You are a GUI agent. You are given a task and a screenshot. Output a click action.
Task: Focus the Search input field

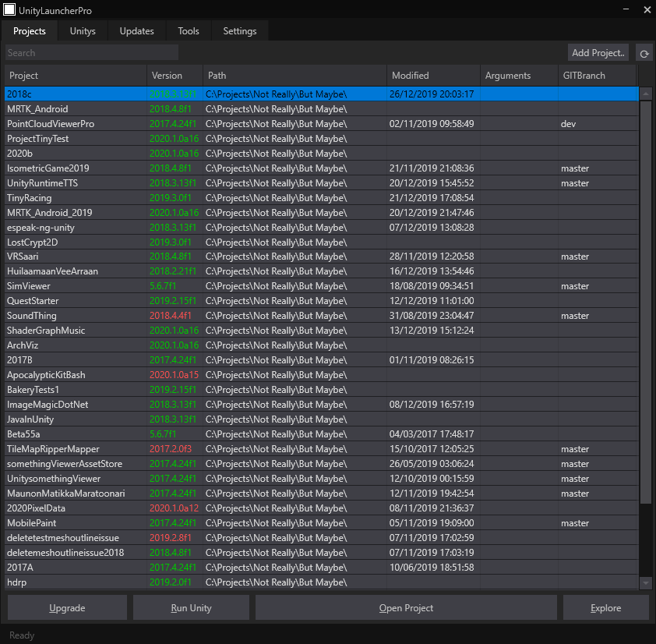tap(92, 53)
